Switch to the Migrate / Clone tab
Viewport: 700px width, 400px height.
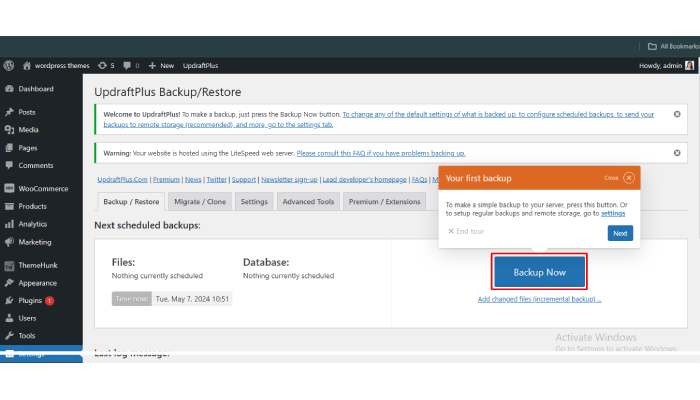(202, 202)
